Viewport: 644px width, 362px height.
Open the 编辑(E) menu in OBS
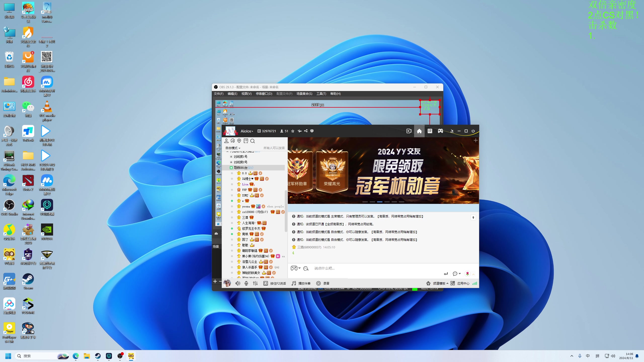tap(232, 94)
